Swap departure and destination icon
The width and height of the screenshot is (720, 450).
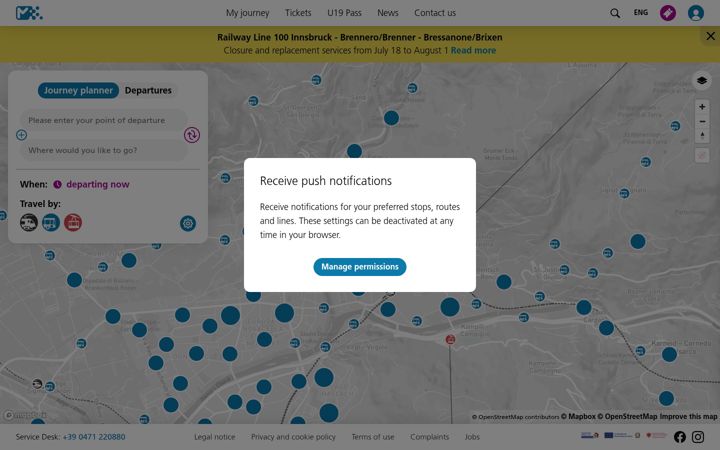pyautogui.click(x=192, y=135)
